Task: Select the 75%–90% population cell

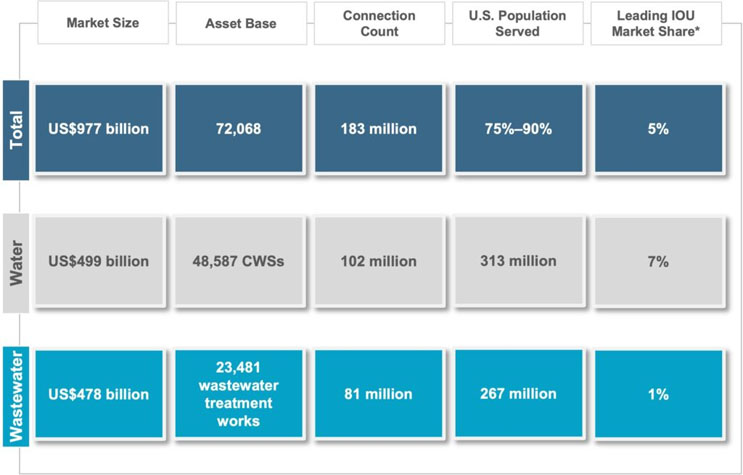Action: (518, 130)
